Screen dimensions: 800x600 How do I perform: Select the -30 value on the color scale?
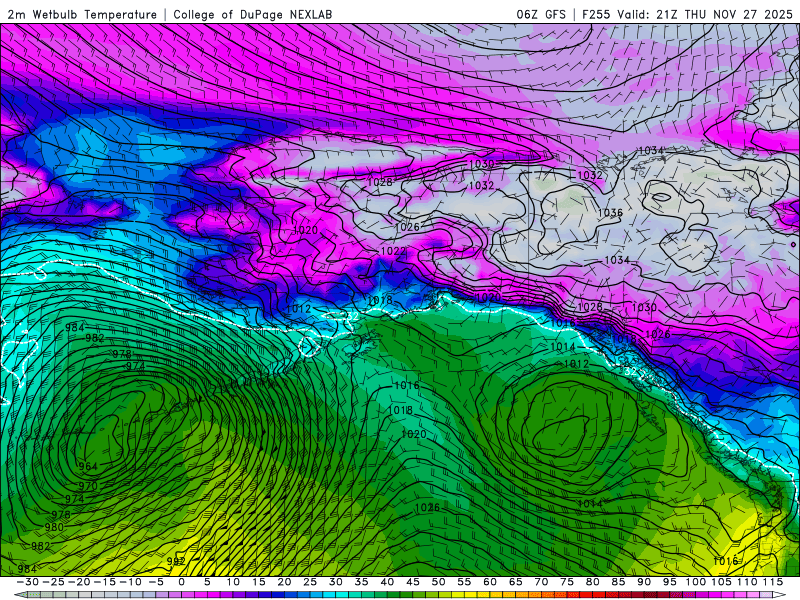28,582
